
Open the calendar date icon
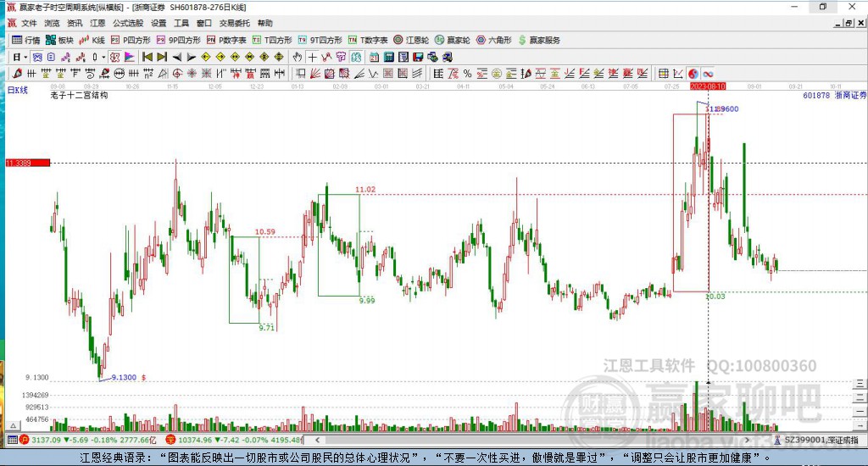(374, 57)
